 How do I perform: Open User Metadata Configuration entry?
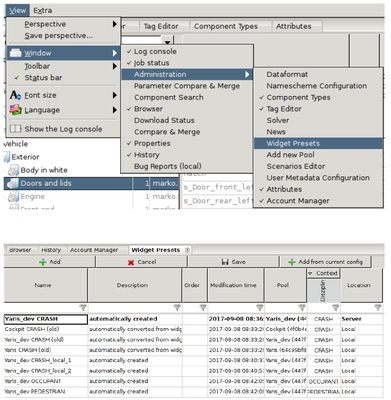point(318,178)
